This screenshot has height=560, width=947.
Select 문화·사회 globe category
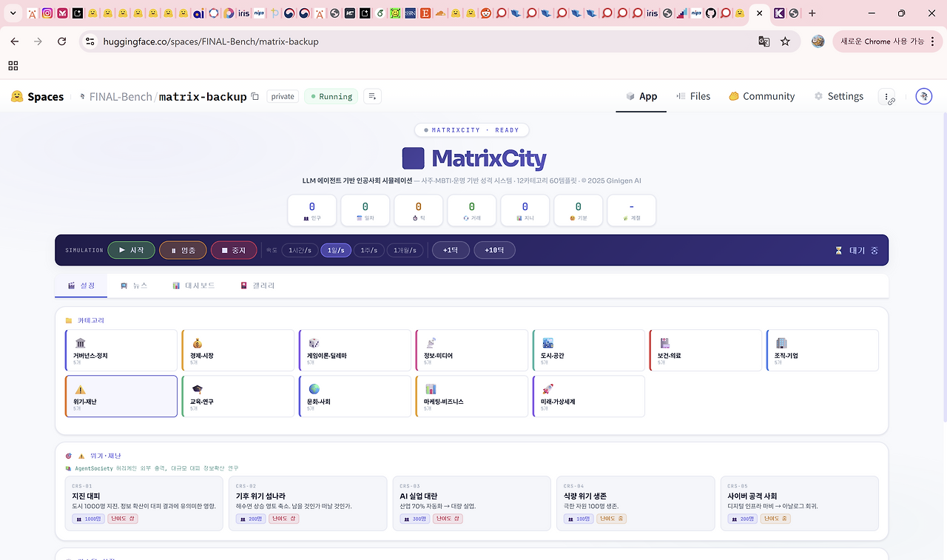pyautogui.click(x=355, y=396)
